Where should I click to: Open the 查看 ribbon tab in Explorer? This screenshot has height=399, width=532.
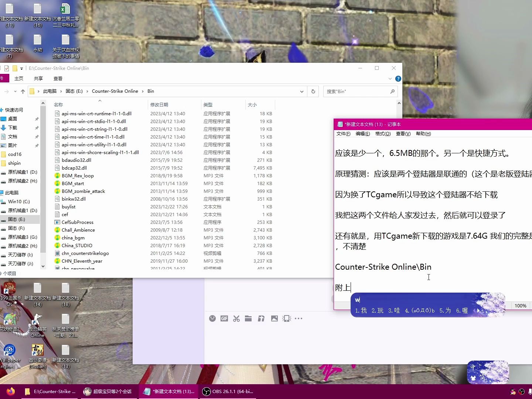pyautogui.click(x=58, y=79)
